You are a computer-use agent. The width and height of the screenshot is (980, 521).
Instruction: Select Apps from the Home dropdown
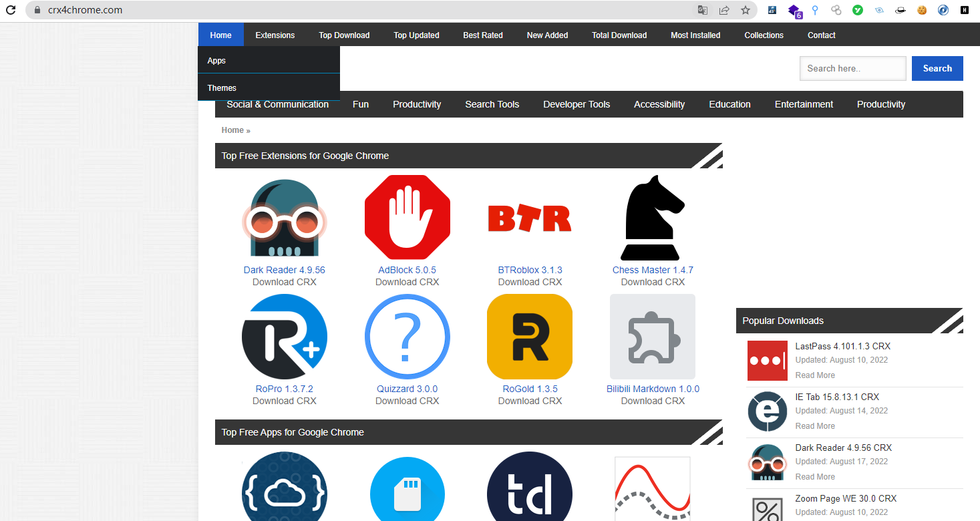point(269,61)
